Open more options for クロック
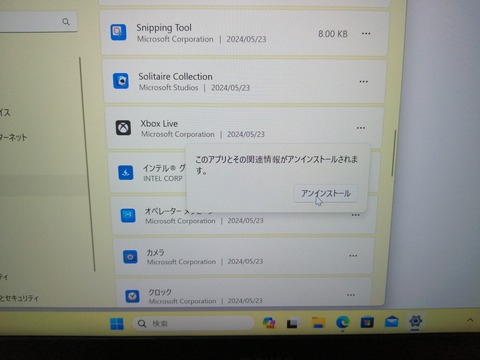 (351, 295)
